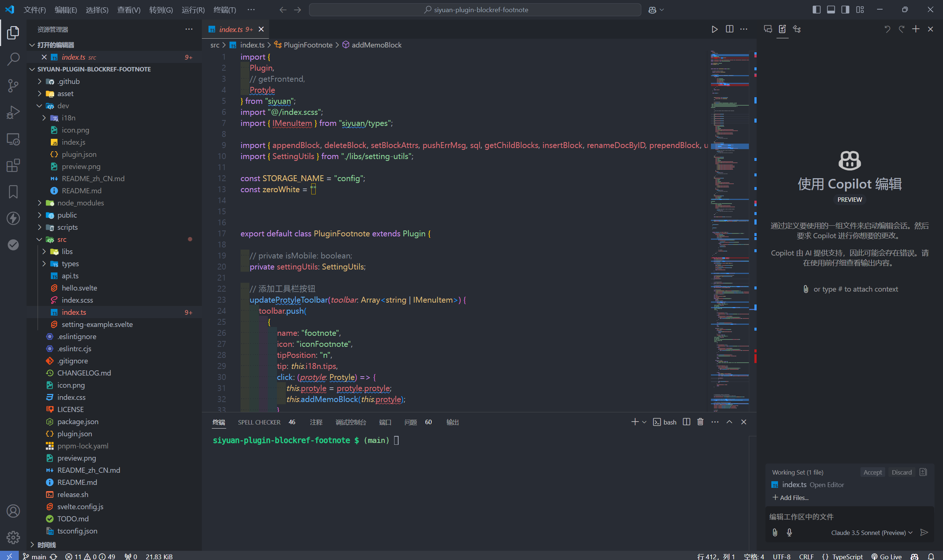Switch to the 问题 panel tab
Screen dimensions: 943x560
[410, 422]
